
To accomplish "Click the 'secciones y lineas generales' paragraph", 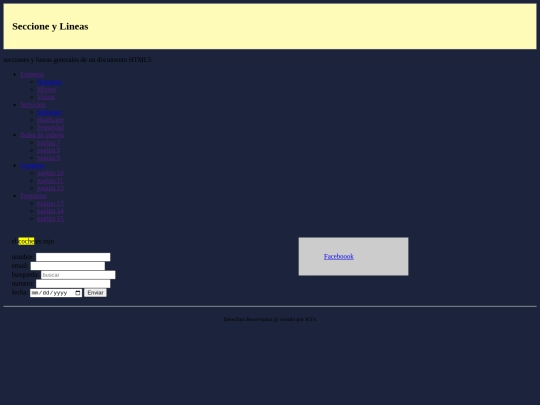I will (77, 60).
